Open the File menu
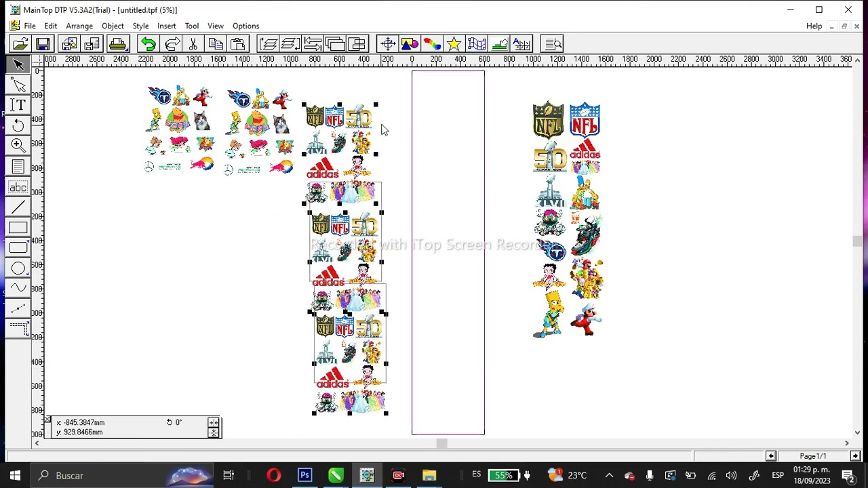 point(30,26)
